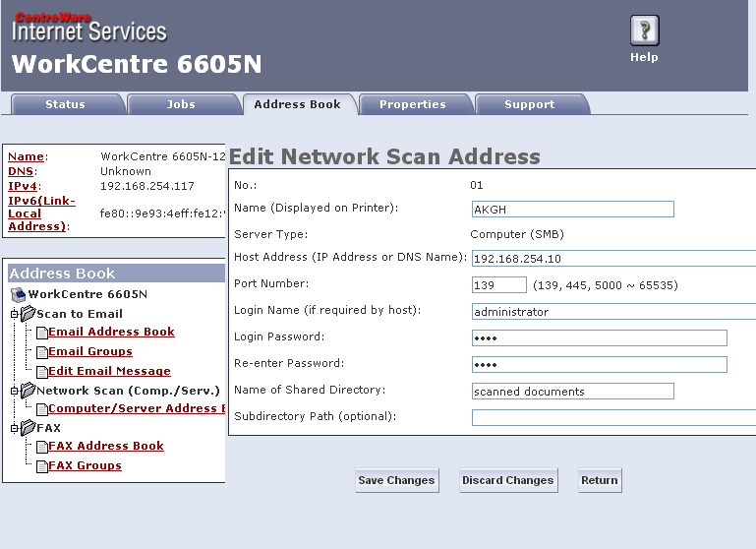Click the Name link in device info

pos(26,156)
